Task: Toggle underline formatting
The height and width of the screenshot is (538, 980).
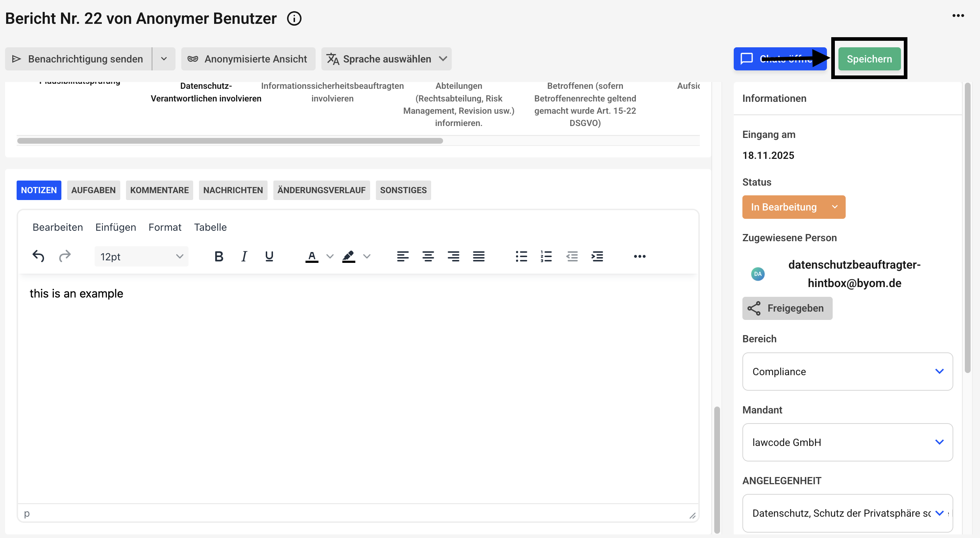Action: point(269,256)
